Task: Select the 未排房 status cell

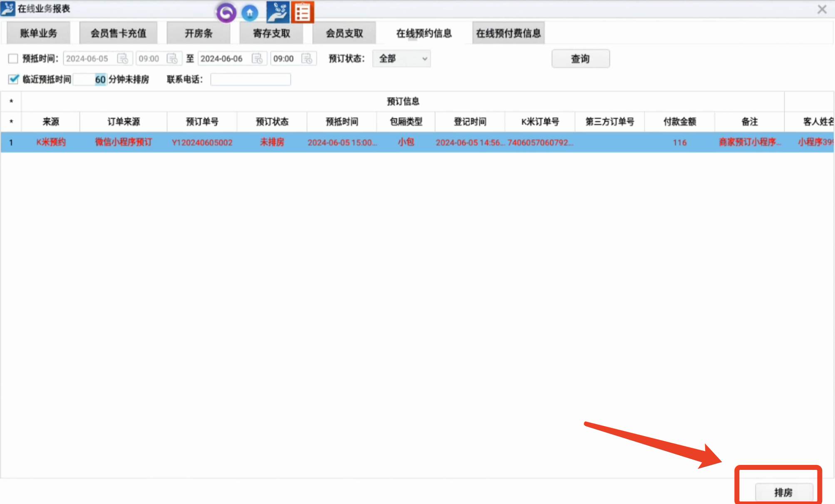Action: [272, 142]
